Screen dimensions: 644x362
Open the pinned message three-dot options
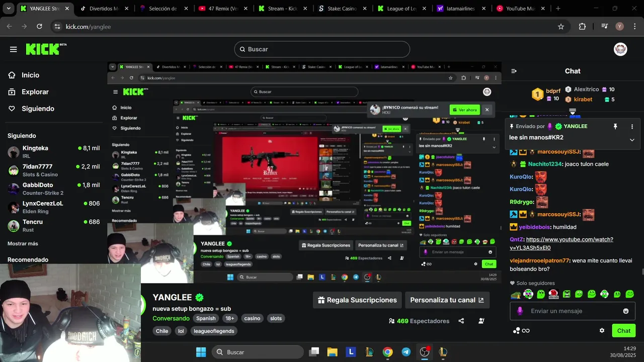coord(632,127)
